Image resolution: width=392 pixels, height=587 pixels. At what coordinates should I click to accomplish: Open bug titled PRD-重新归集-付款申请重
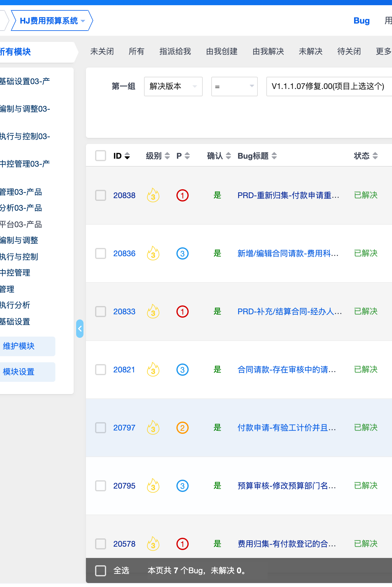(288, 195)
